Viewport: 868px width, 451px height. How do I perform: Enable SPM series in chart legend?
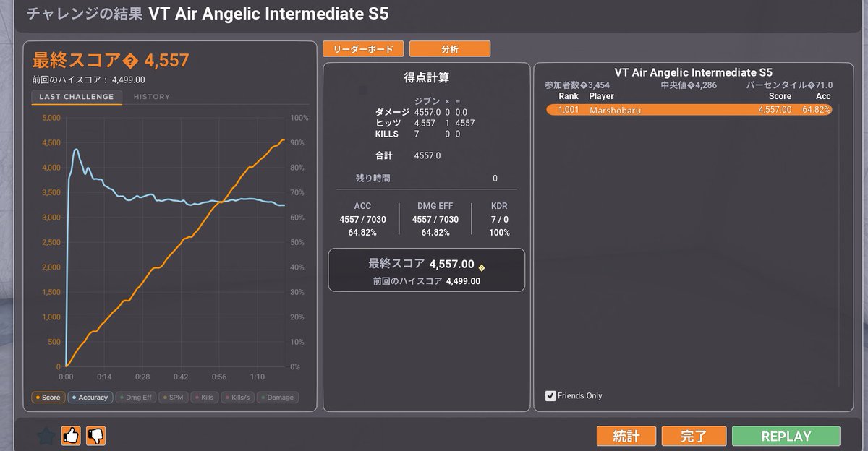173,398
